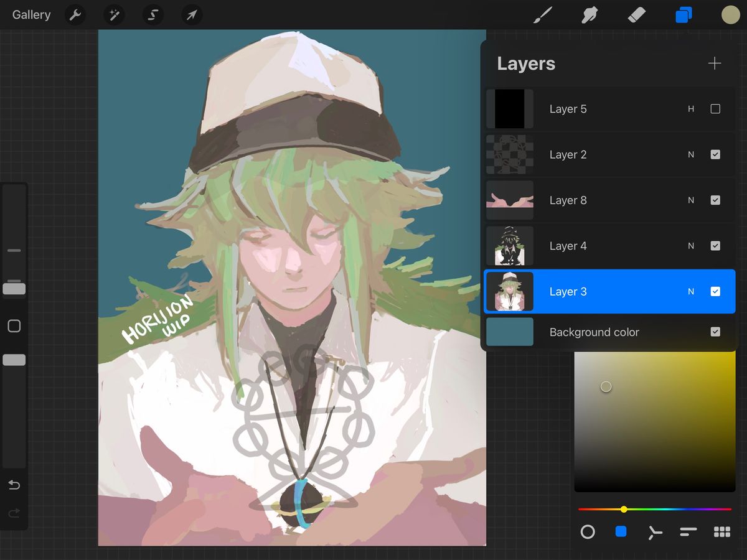Close the Layers panel icon

pyautogui.click(x=684, y=15)
